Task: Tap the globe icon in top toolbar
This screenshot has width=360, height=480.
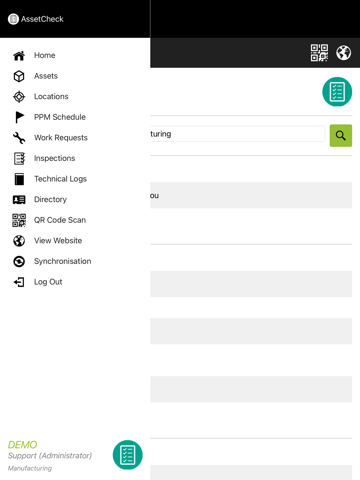Action: 343,53
